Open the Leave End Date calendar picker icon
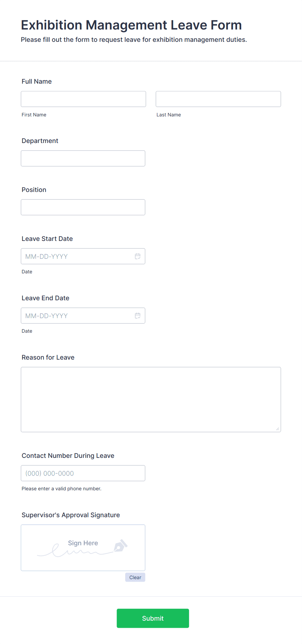 click(138, 316)
